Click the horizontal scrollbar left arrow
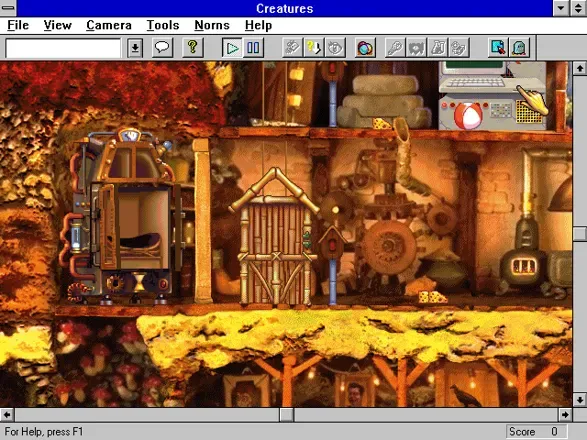 point(7,415)
